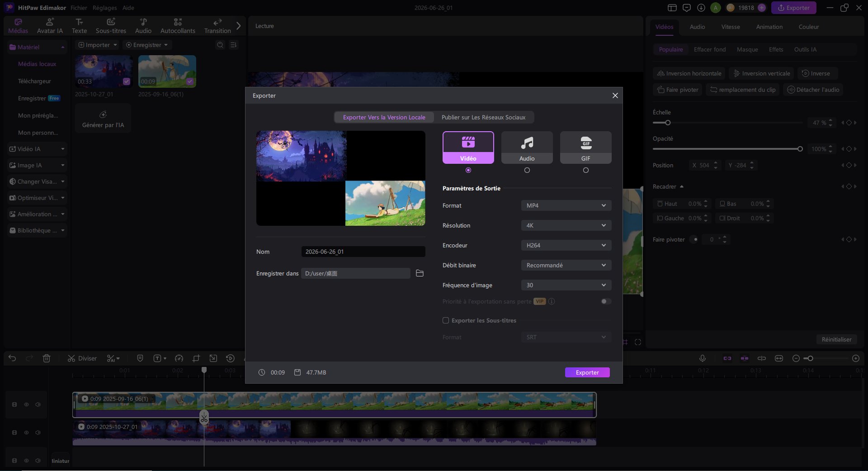Adjust the Opacité slider handle

point(800,149)
